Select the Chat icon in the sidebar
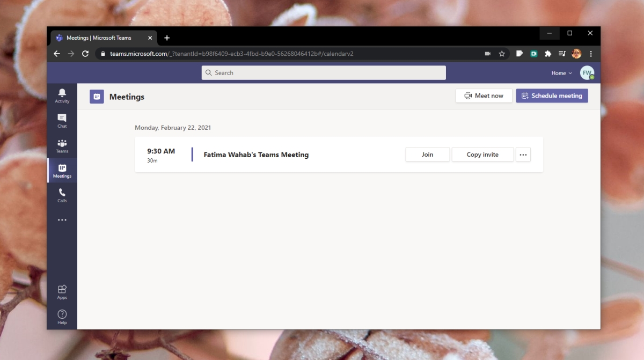Viewport: 644px width, 360px height. [62, 120]
